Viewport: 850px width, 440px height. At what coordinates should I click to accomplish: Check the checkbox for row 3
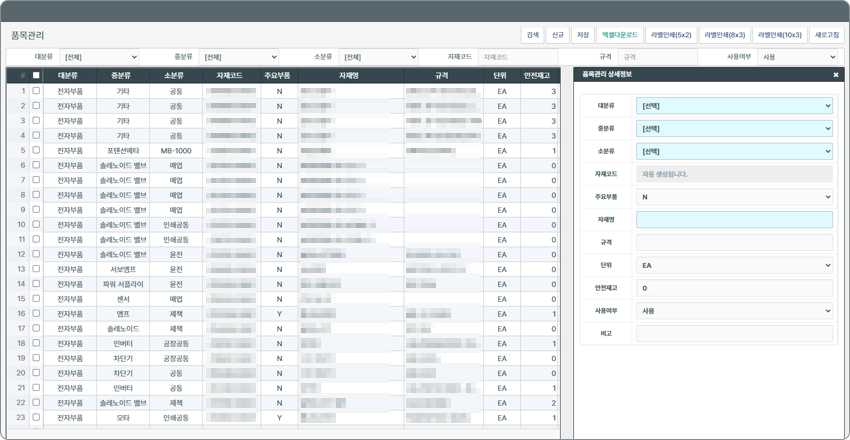tap(36, 120)
